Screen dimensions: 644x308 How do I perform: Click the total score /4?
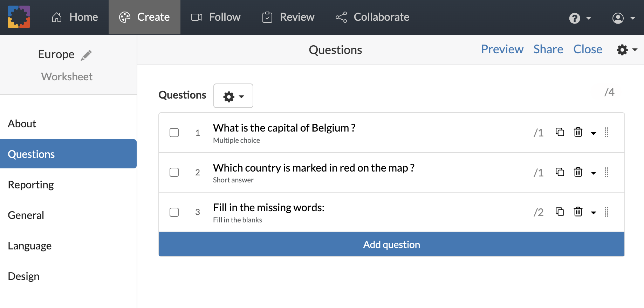pyautogui.click(x=609, y=92)
